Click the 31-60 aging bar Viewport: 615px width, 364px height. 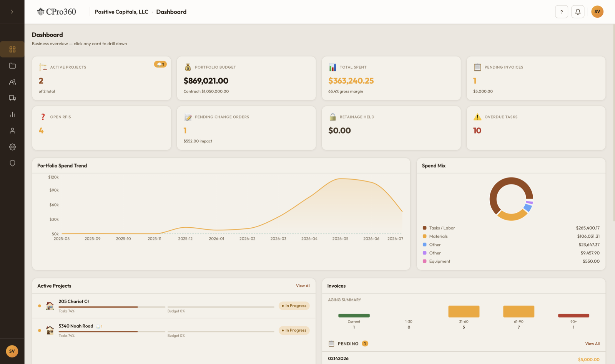pyautogui.click(x=464, y=311)
